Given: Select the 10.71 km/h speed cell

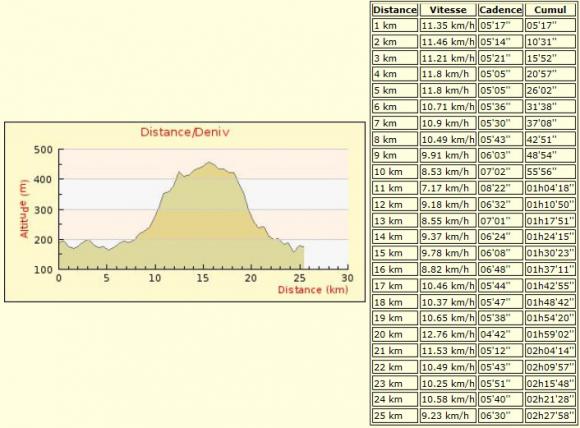Looking at the screenshot, I should (x=448, y=107).
